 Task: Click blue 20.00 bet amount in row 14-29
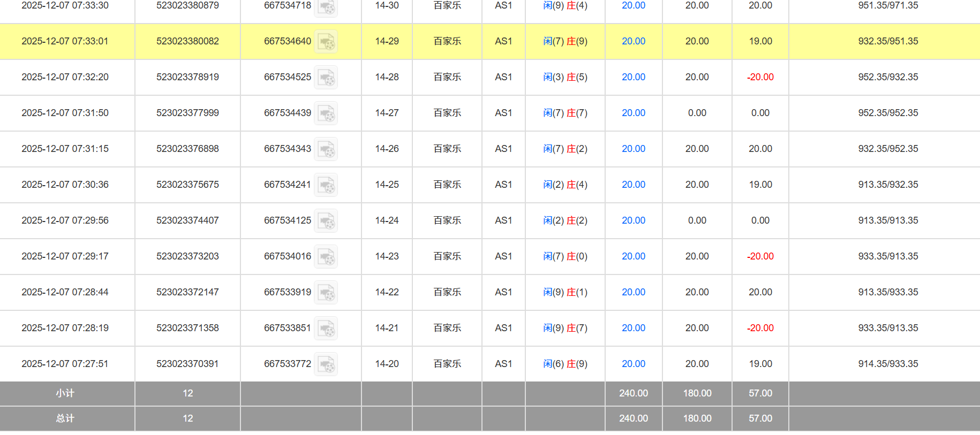633,41
